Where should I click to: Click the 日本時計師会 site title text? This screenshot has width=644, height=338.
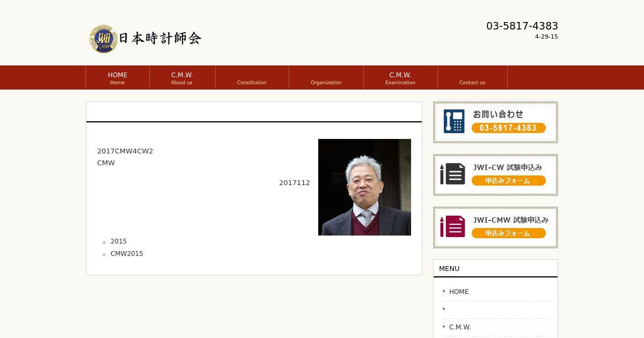point(159,39)
